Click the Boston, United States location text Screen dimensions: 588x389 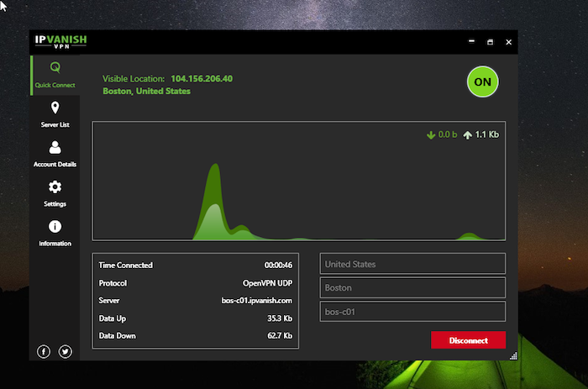click(x=147, y=91)
